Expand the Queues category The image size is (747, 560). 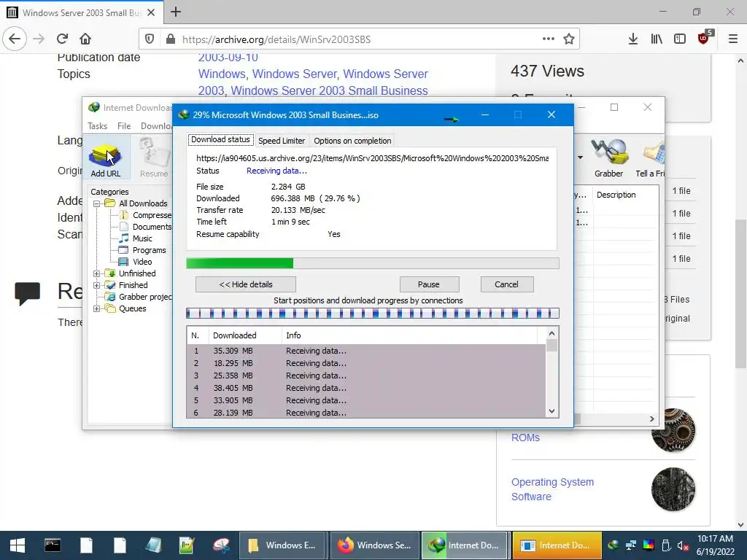(97, 308)
